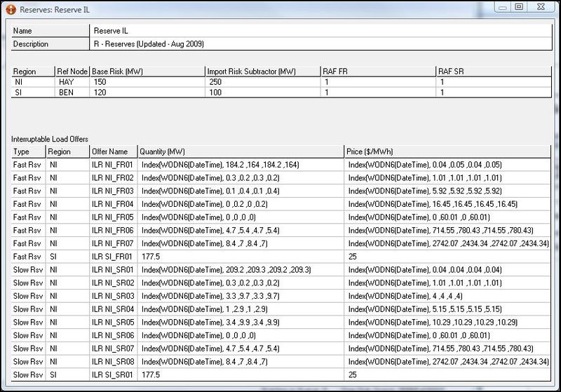Select offer 'ILR NI_SR05'
This screenshot has width=561, height=392.
click(x=114, y=323)
